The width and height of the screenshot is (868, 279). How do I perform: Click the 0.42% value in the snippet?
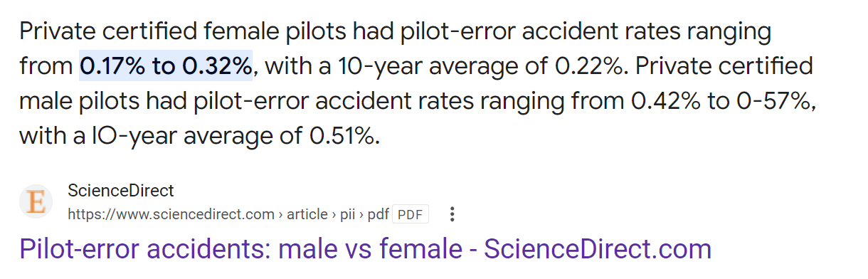tap(664, 101)
